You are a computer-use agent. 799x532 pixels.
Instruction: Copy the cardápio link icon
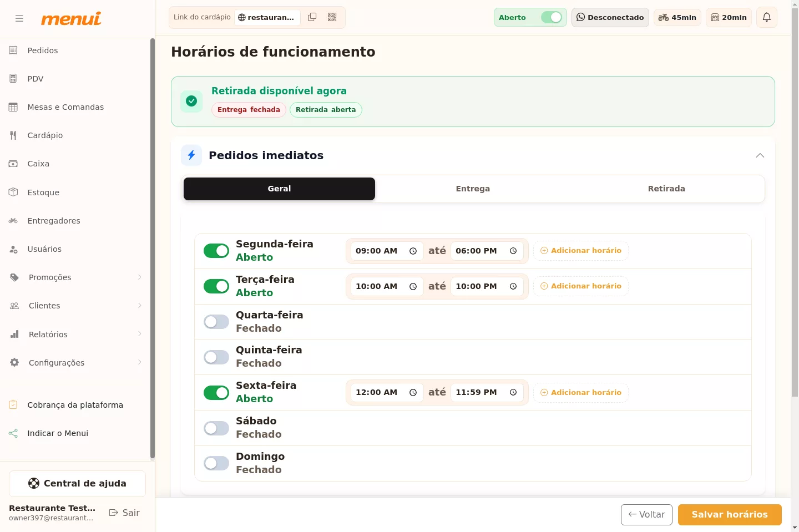[312, 17]
